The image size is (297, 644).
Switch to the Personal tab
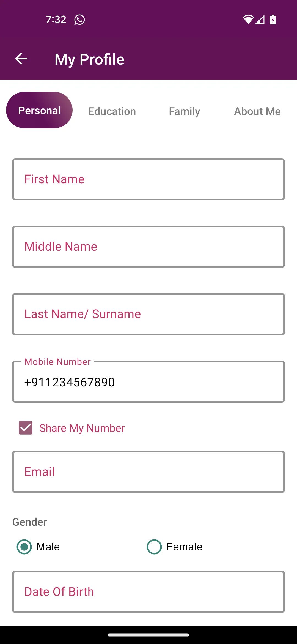[39, 110]
